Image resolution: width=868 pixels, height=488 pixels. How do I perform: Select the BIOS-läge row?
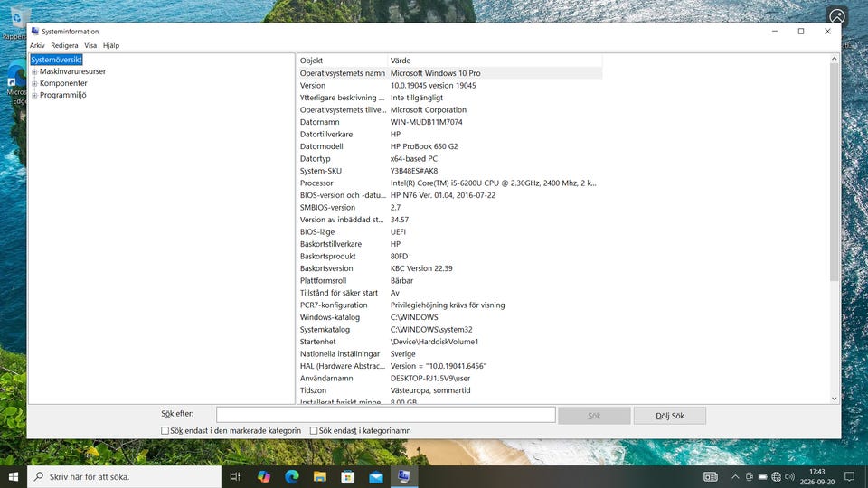[449, 232]
